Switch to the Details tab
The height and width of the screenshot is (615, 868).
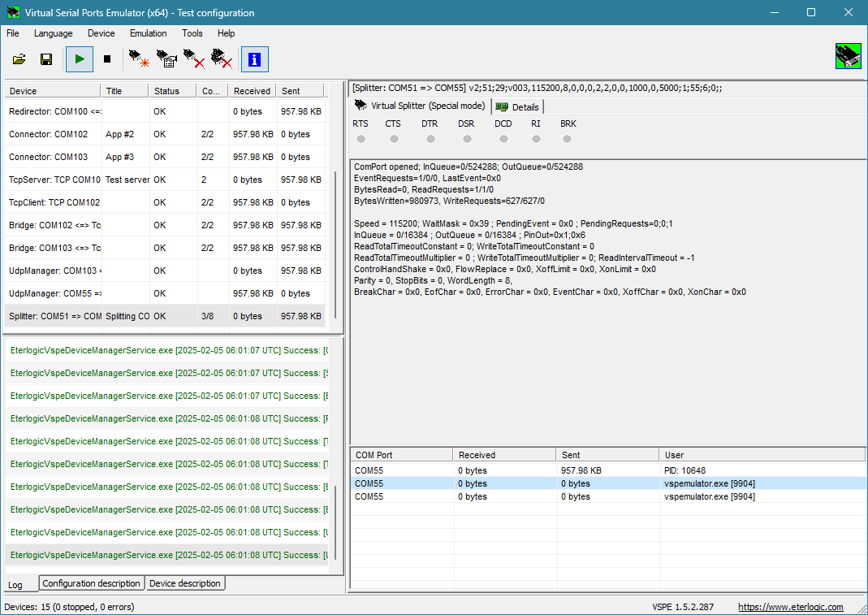[x=517, y=107]
